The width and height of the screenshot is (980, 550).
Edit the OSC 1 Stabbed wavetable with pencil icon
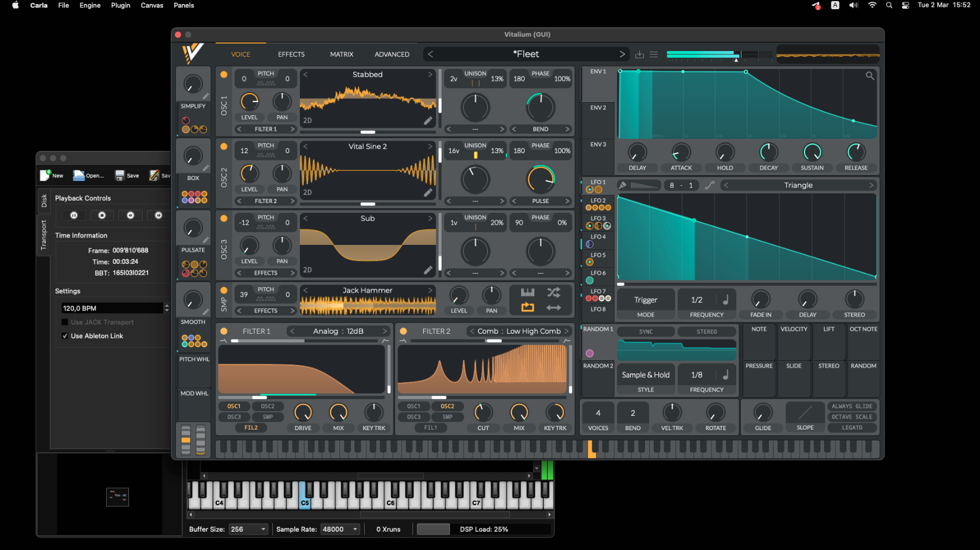tap(428, 120)
